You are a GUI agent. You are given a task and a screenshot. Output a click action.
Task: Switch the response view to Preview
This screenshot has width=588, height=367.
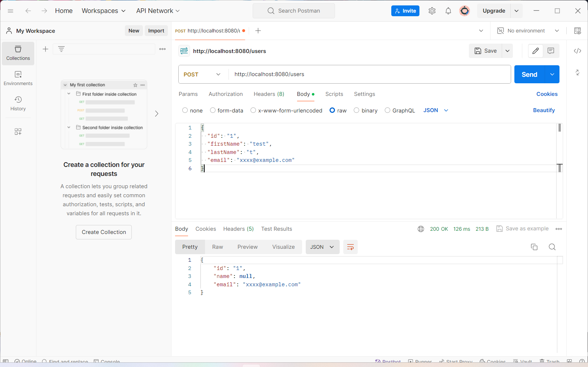click(x=248, y=247)
